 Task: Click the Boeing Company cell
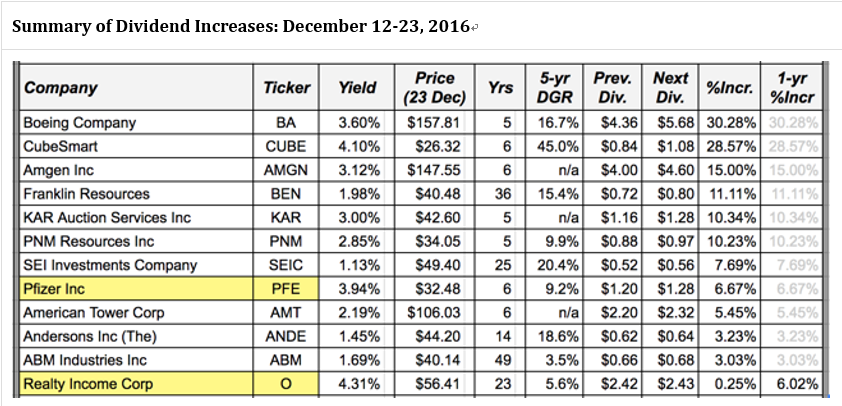[x=80, y=123]
